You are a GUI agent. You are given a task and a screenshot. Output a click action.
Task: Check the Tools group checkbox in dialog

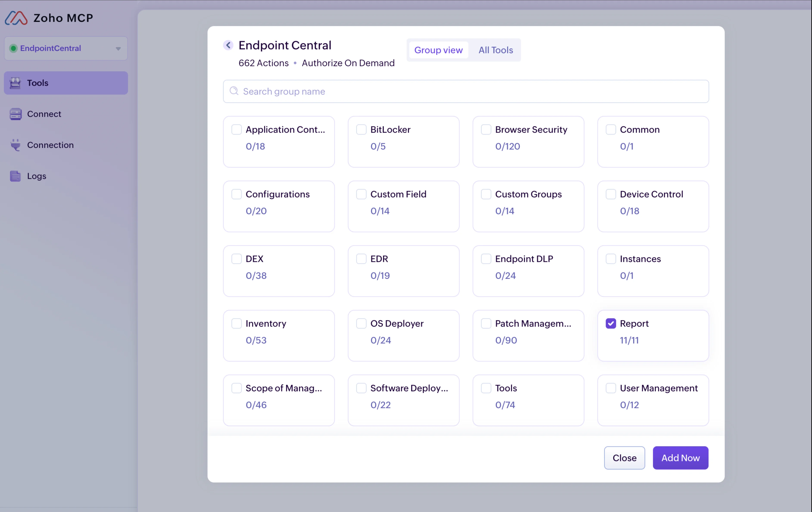pyautogui.click(x=486, y=388)
